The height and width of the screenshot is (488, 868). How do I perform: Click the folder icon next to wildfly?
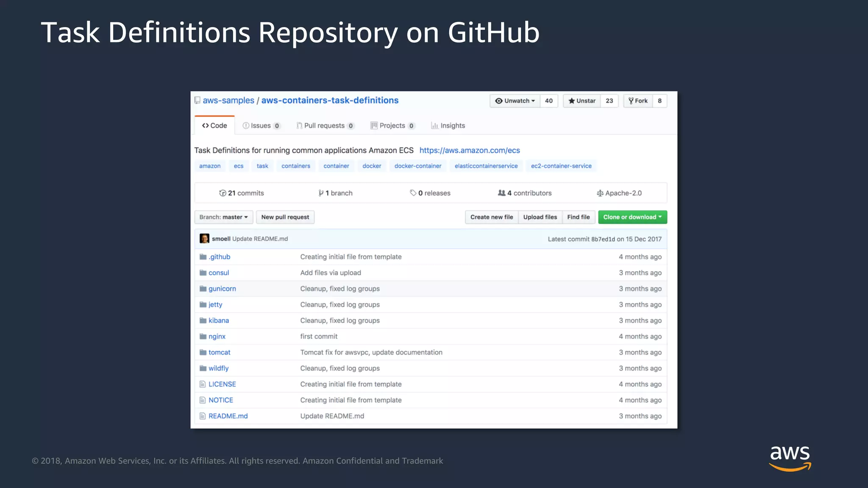(203, 368)
